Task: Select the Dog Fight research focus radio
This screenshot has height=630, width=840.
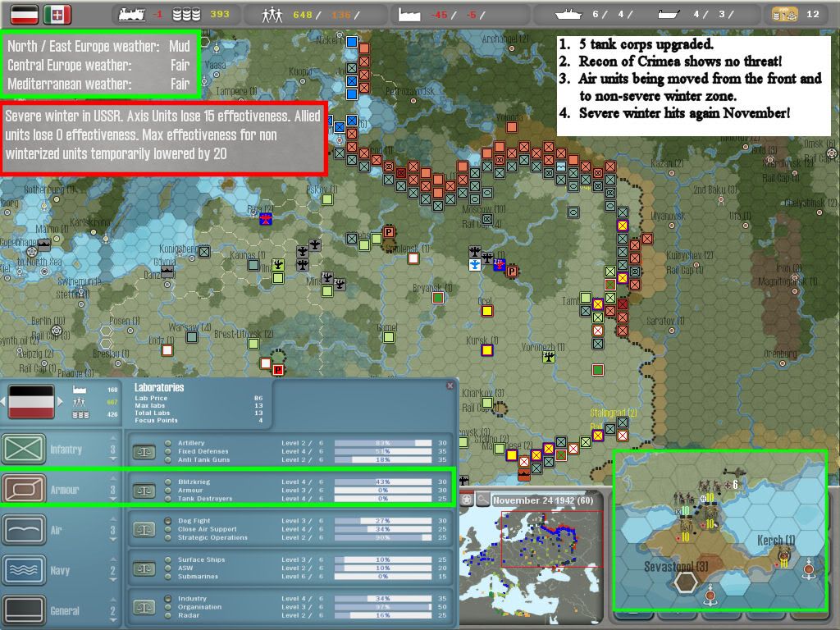Action: click(x=168, y=520)
